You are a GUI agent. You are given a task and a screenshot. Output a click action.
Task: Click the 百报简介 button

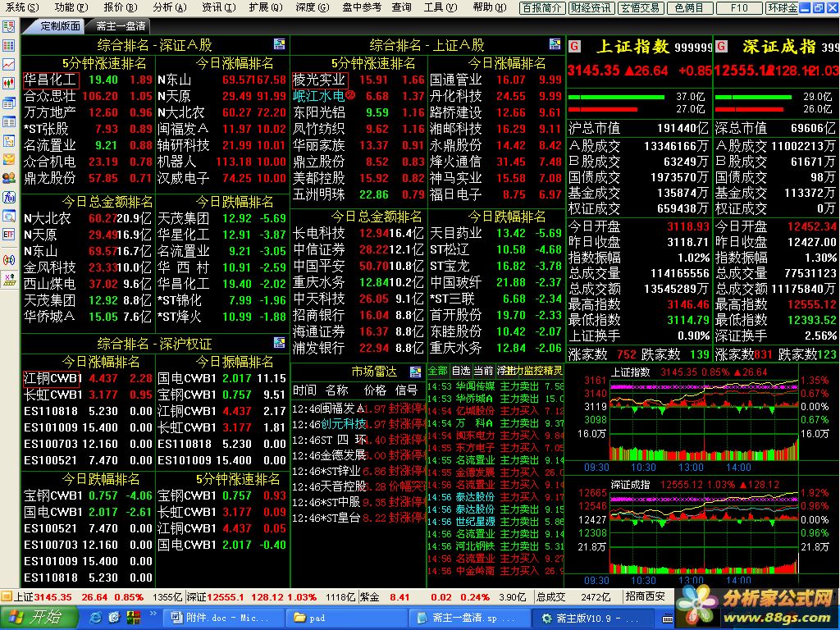pyautogui.click(x=541, y=8)
